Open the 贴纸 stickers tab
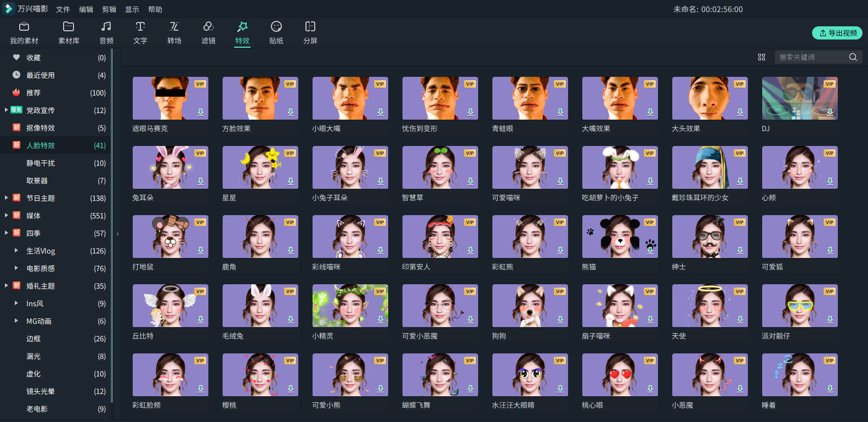 coord(276,33)
